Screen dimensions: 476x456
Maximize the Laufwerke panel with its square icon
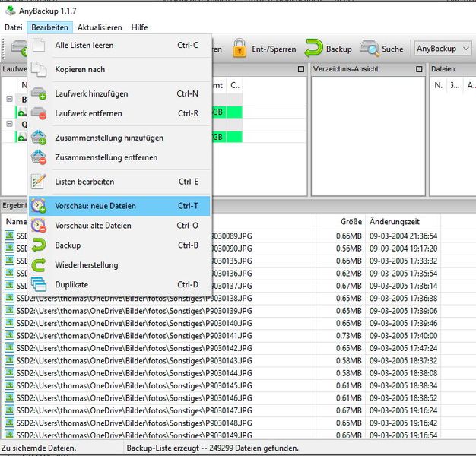[301, 69]
